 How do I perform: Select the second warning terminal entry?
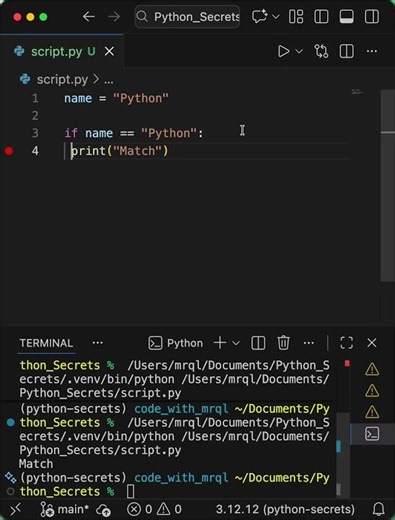(x=372, y=391)
